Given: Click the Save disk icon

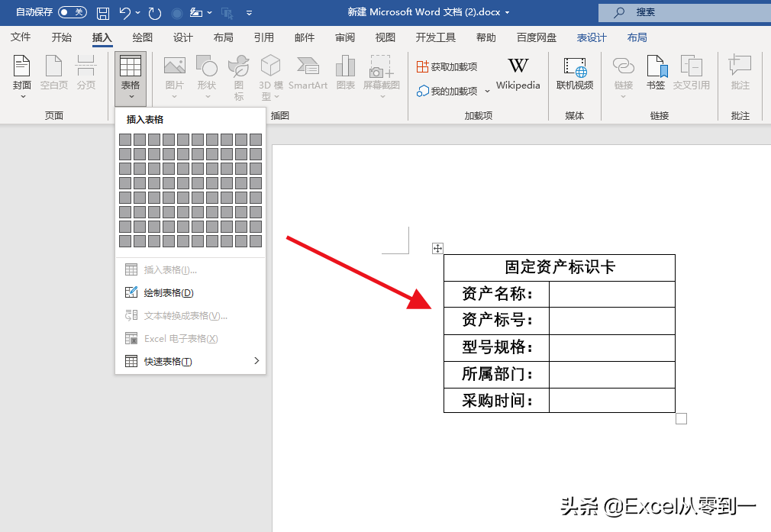Looking at the screenshot, I should point(103,13).
